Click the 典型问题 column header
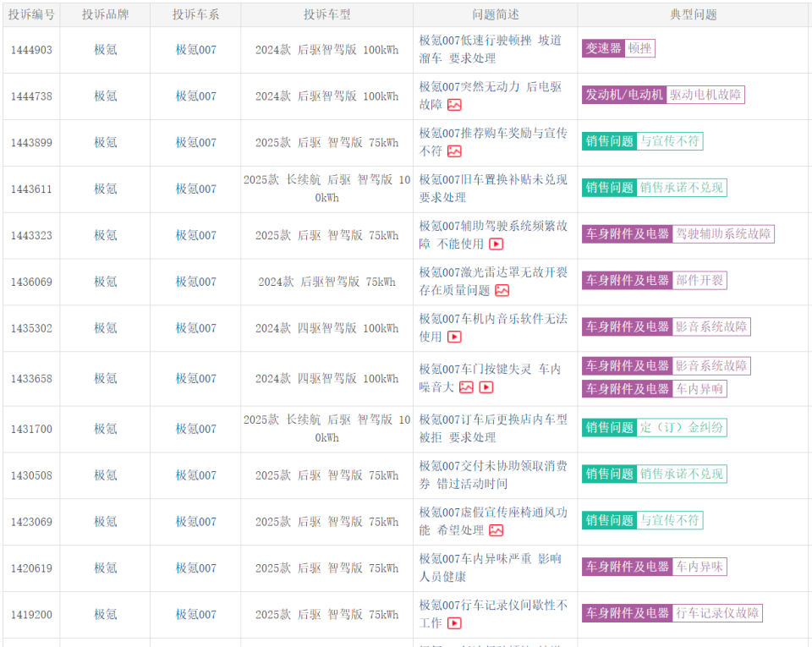This screenshot has height=647, width=812. (694, 14)
